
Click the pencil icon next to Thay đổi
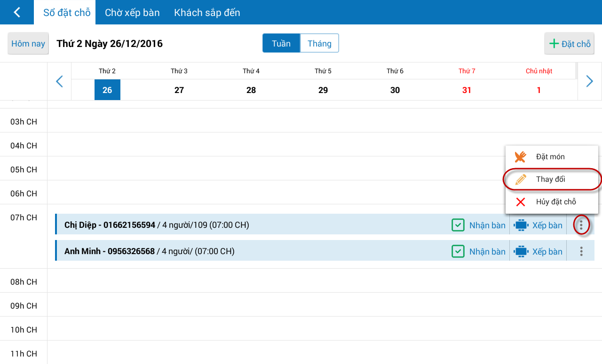[x=521, y=179]
